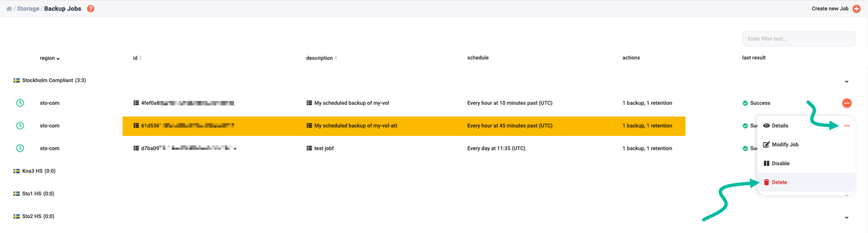Click the Create new Job label
The width and height of the screenshot is (868, 233).
[831, 9]
